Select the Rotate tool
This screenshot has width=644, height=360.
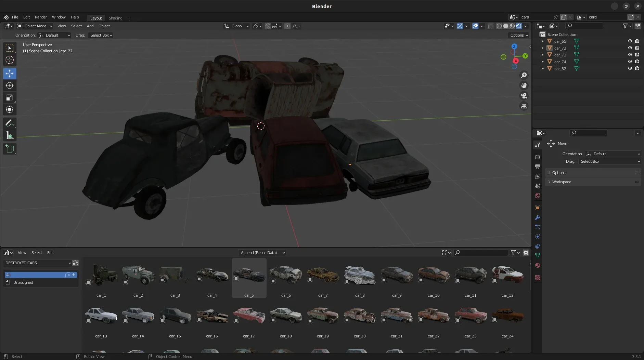point(10,85)
